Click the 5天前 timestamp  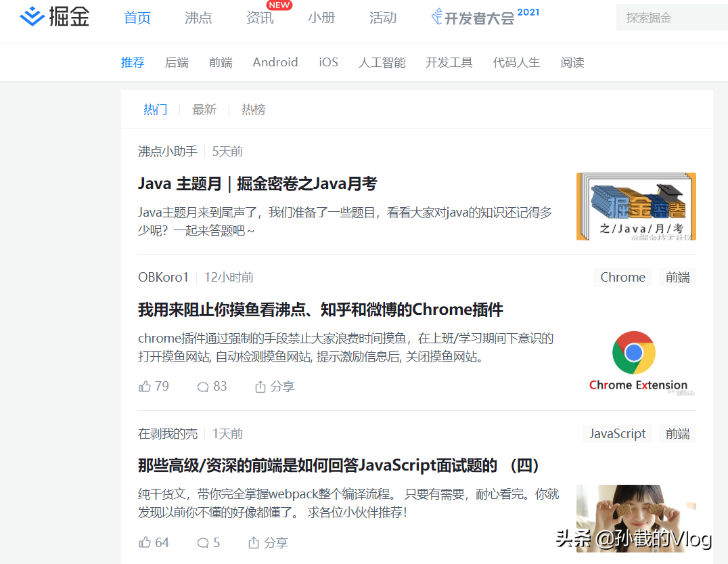click(227, 152)
